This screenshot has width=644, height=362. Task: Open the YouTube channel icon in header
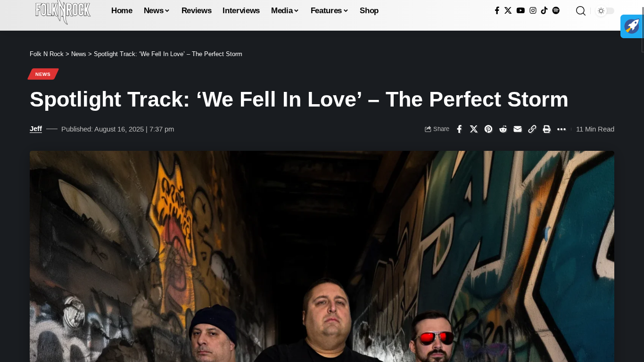(520, 10)
